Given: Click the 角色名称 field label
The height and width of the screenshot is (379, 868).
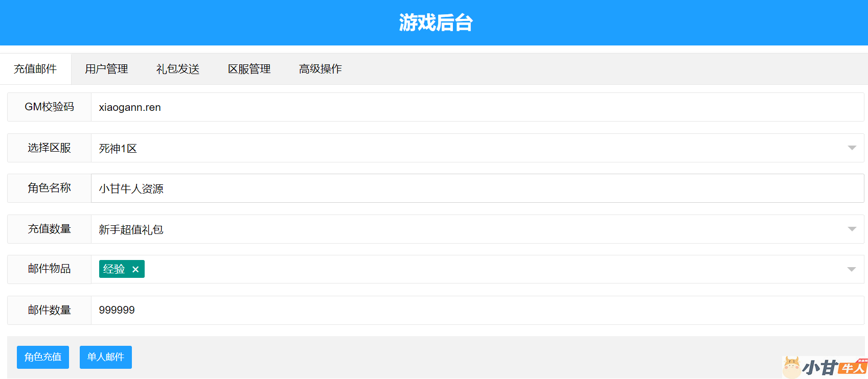Looking at the screenshot, I should 50,188.
